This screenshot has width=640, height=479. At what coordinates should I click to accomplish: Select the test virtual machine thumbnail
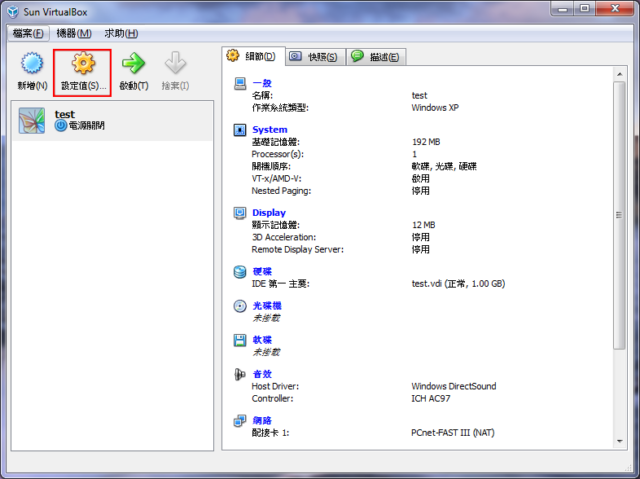[x=32, y=120]
